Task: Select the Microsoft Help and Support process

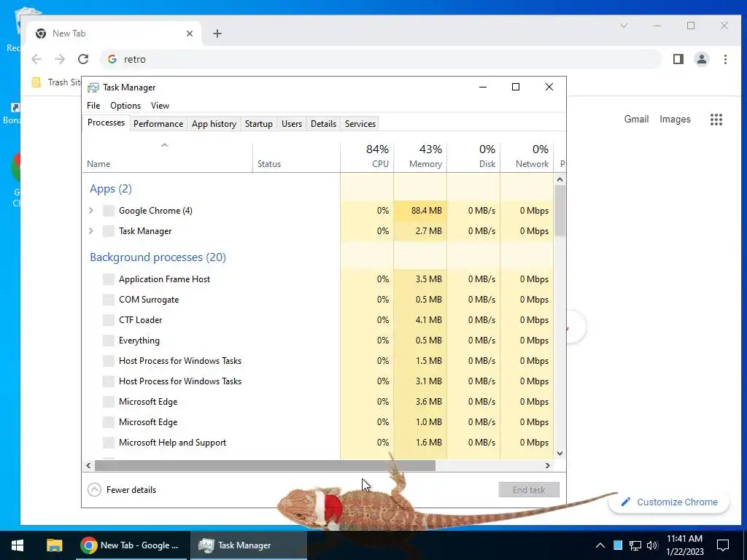Action: click(x=318, y=443)
